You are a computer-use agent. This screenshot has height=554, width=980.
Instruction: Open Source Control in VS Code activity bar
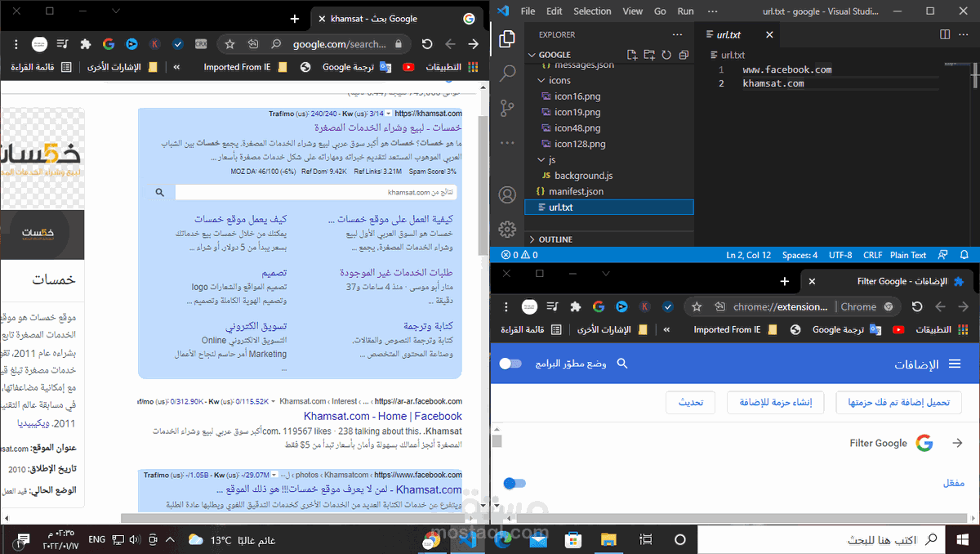(507, 108)
